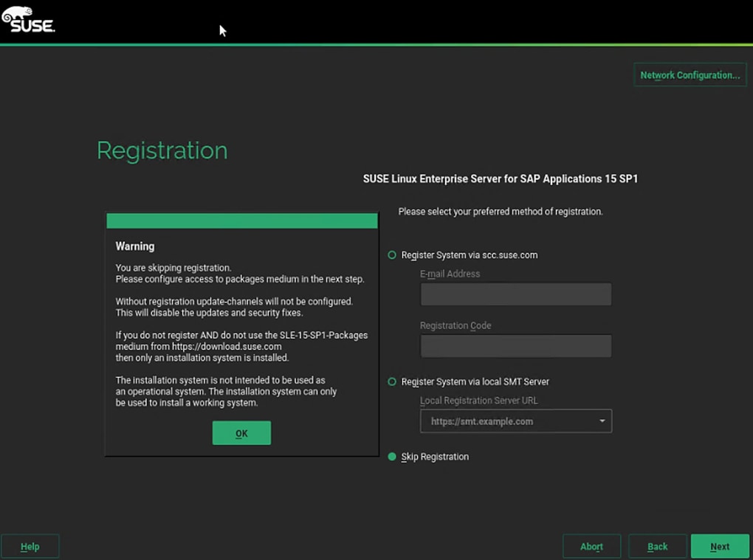The height and width of the screenshot is (560, 753).
Task: Go Back to the previous step
Action: (658, 546)
